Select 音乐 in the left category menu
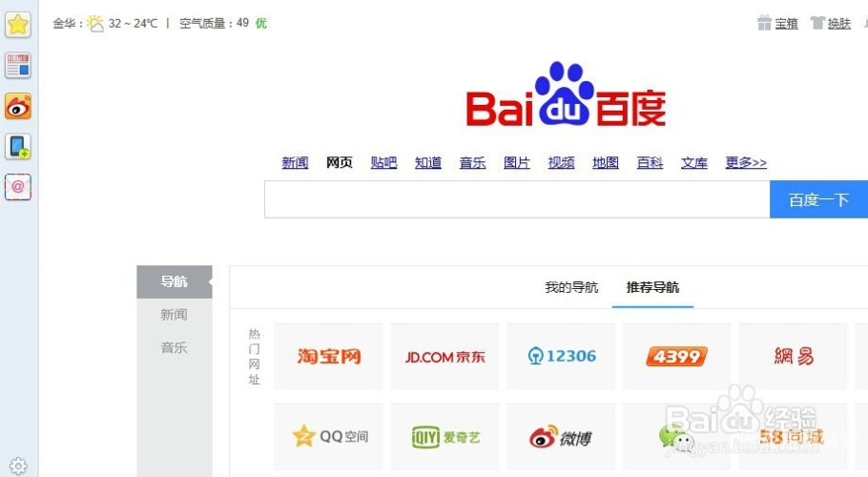 point(175,348)
